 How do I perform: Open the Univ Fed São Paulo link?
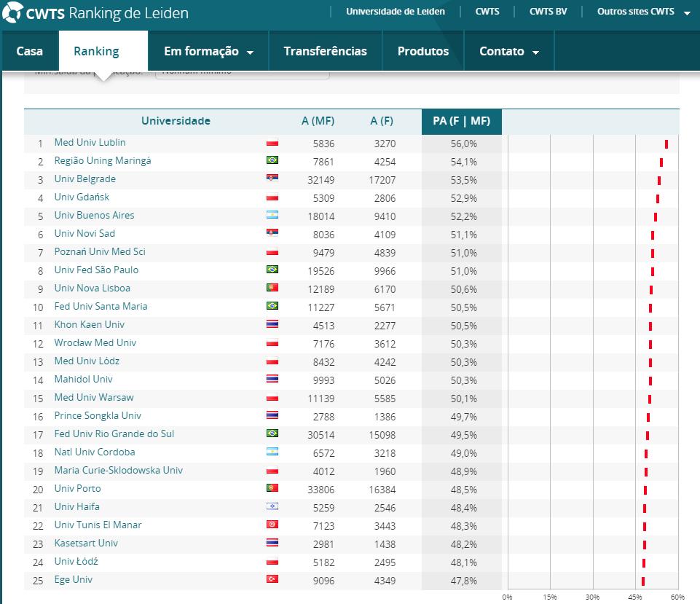point(96,270)
